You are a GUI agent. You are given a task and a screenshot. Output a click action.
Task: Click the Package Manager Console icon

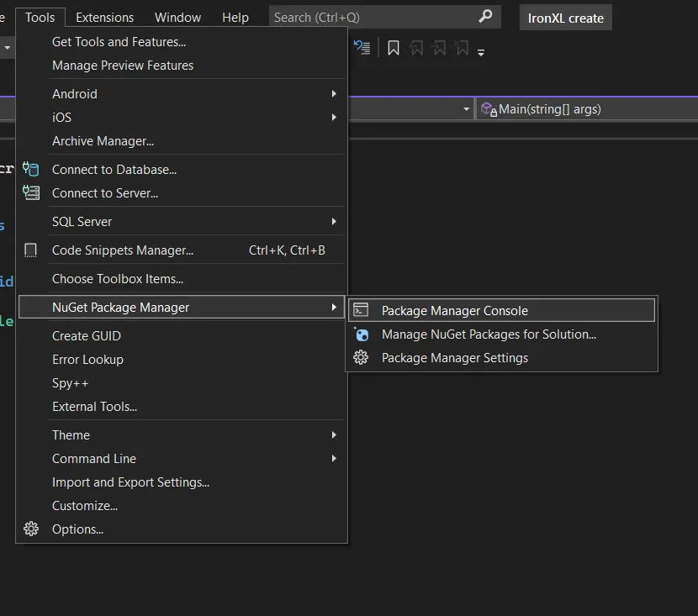tap(361, 310)
